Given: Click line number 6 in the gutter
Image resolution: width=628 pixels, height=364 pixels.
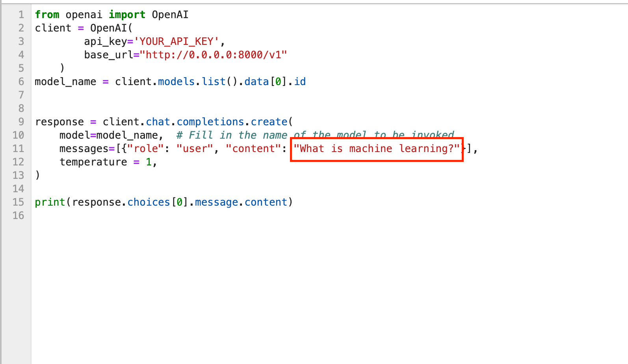Looking at the screenshot, I should (x=21, y=82).
